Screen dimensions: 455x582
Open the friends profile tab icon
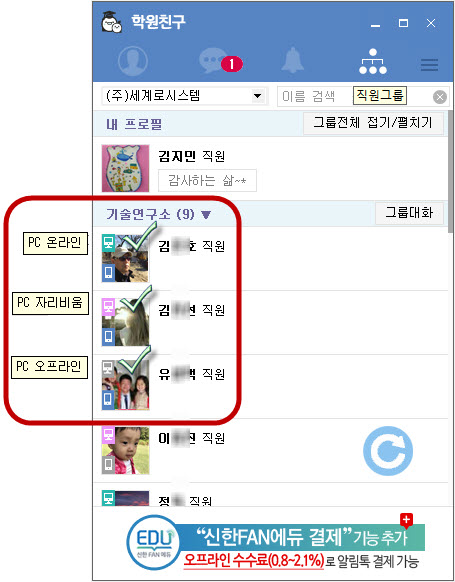(x=133, y=61)
